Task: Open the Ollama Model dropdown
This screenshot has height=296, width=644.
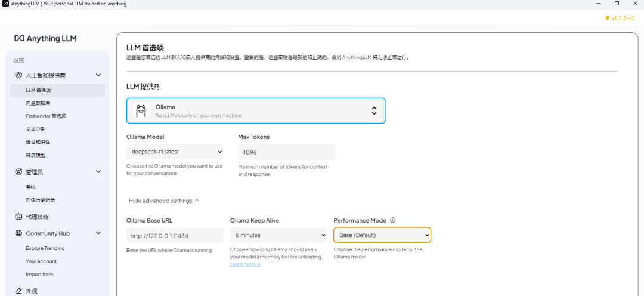Action: pos(175,152)
